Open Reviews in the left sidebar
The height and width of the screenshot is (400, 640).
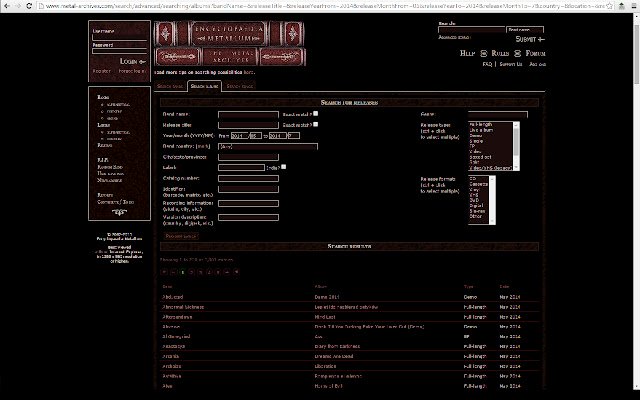point(104,145)
